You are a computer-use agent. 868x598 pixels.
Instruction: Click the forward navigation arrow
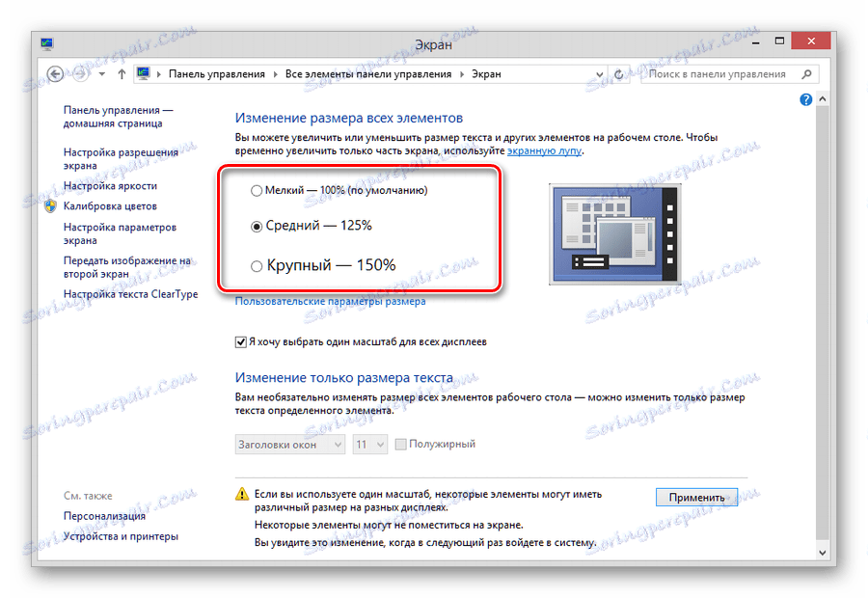(79, 73)
